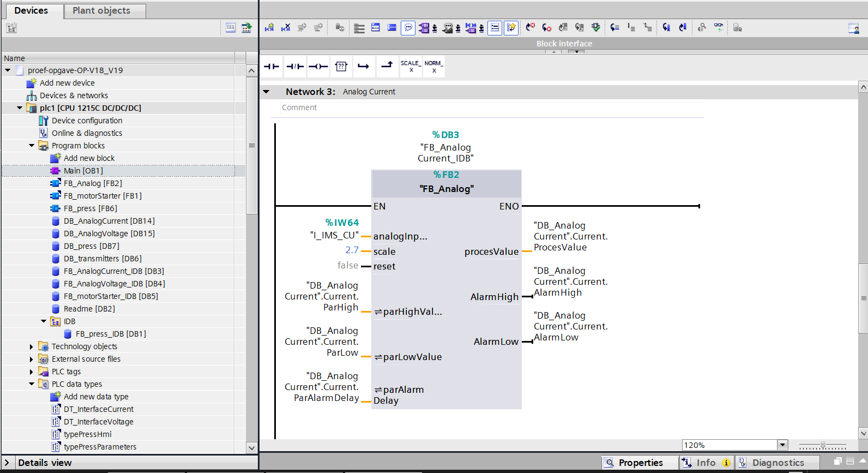Expand the Technology objects folder
Screen dimensions: 868x473
(32, 346)
